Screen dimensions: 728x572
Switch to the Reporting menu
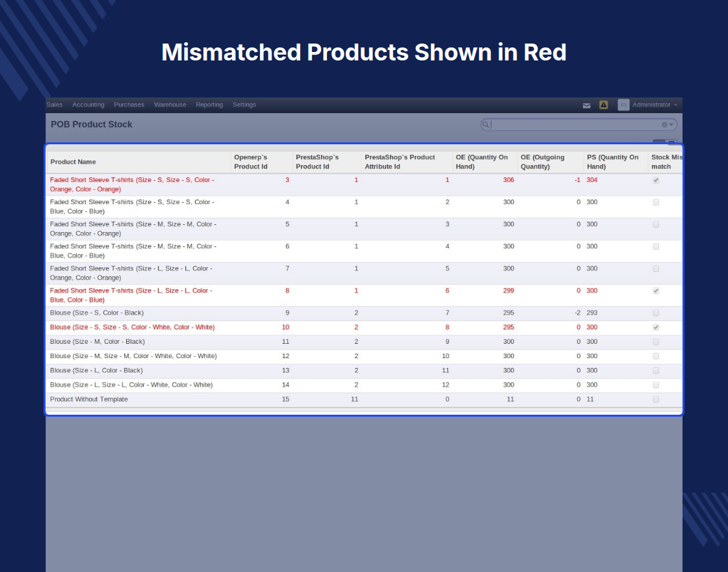point(209,105)
